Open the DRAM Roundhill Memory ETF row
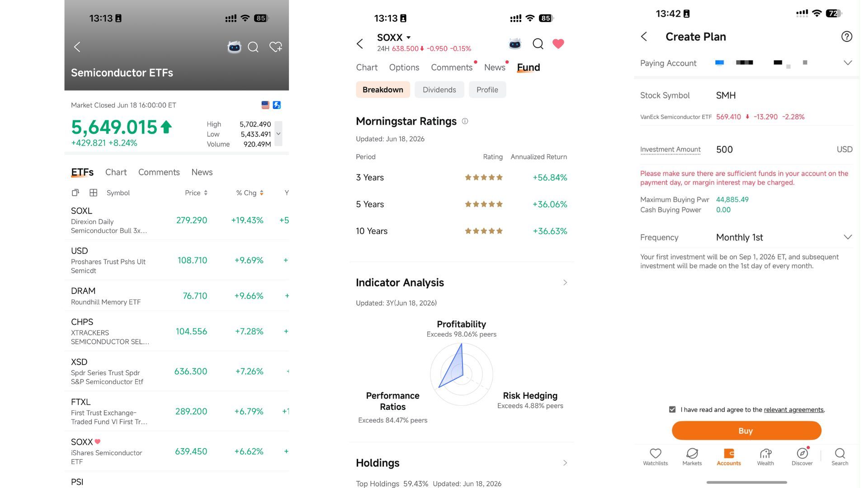Viewport: 868px width, 488px height. pos(177,296)
